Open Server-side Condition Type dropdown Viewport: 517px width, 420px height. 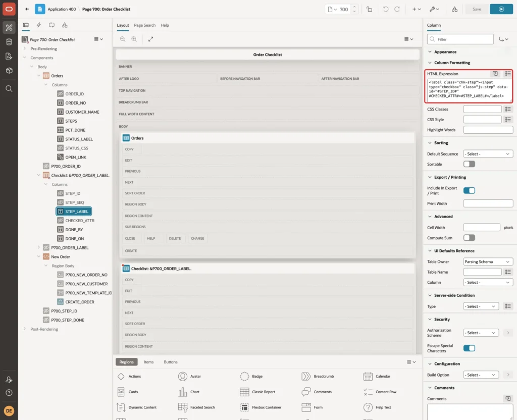[481, 306]
